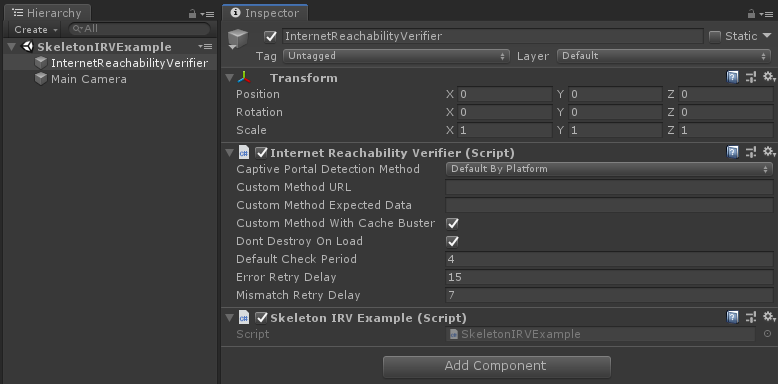Click the GameObject name field

pos(493,36)
